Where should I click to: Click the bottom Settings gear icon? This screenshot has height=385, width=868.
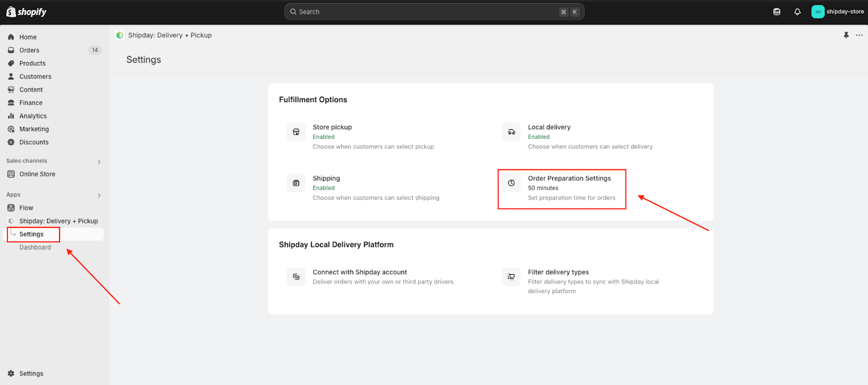(11, 374)
